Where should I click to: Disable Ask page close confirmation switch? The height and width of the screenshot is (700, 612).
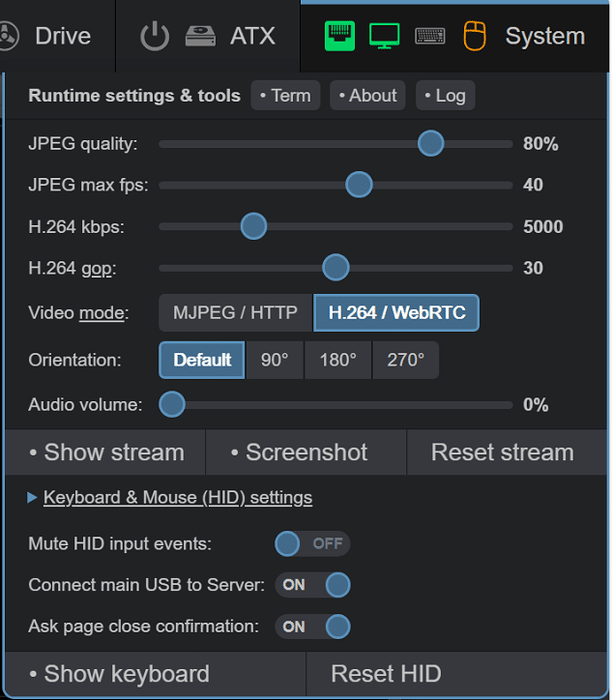[312, 627]
